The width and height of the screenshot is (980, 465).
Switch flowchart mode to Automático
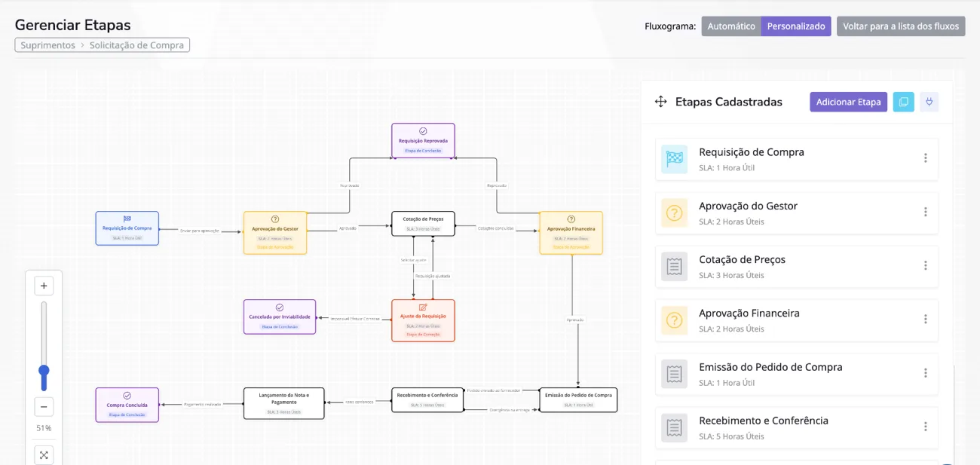coord(731,26)
